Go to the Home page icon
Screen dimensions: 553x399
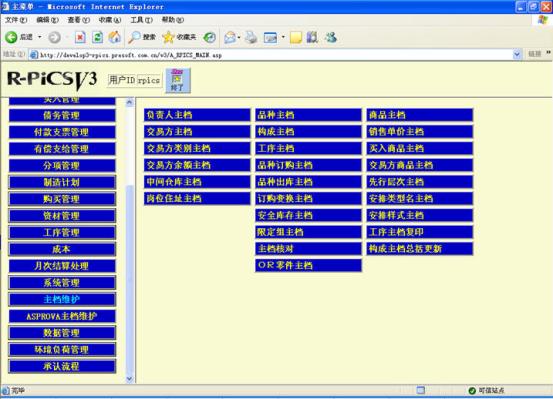[x=114, y=37]
